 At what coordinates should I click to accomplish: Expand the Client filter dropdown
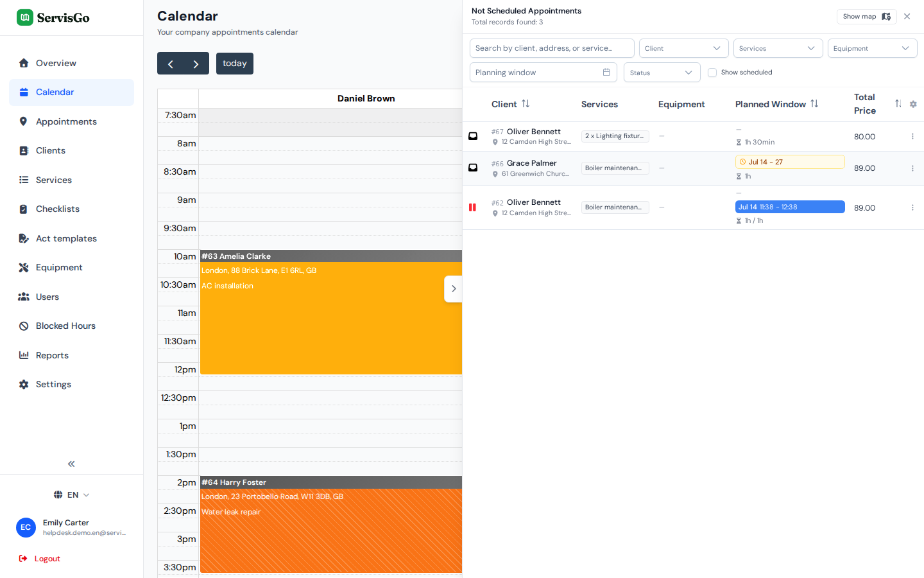pos(684,48)
